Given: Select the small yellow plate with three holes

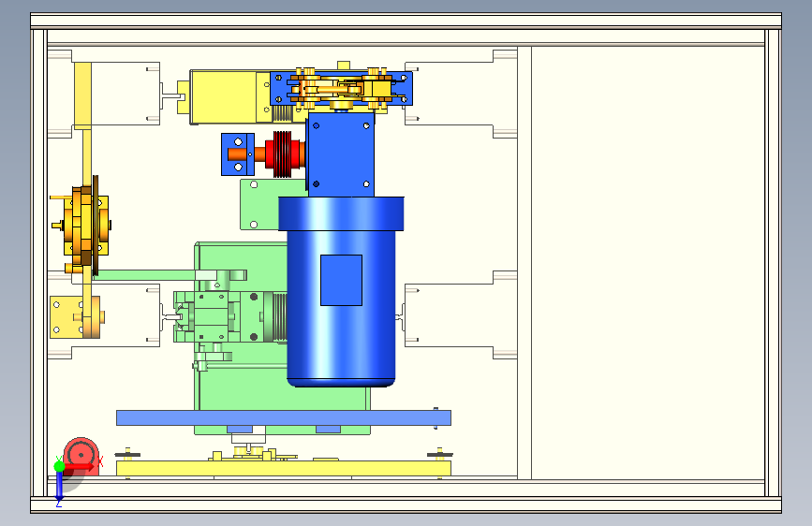Looking at the screenshot, I should (66, 317).
